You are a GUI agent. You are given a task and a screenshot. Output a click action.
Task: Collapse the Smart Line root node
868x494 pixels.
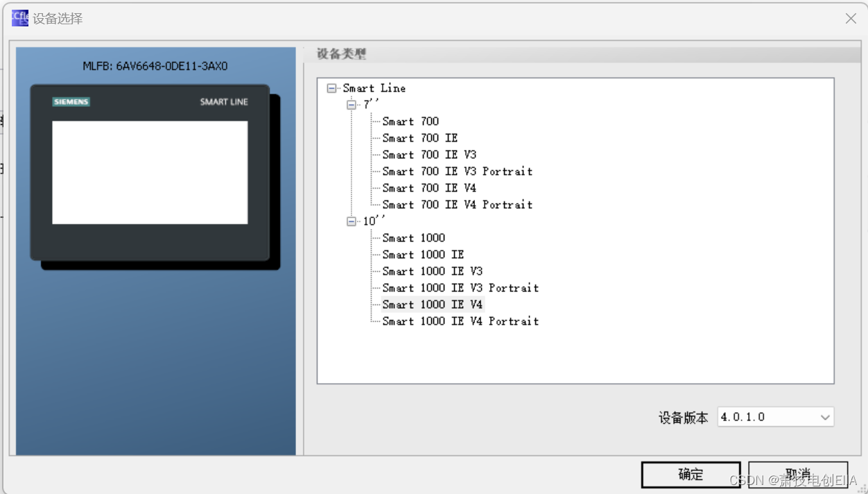(x=331, y=88)
